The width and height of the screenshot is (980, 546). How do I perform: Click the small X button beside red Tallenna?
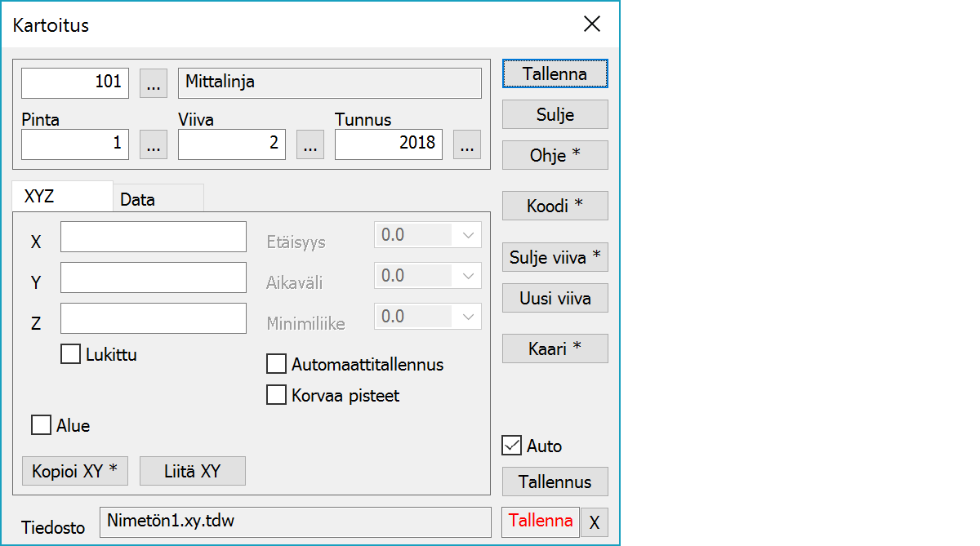(595, 523)
